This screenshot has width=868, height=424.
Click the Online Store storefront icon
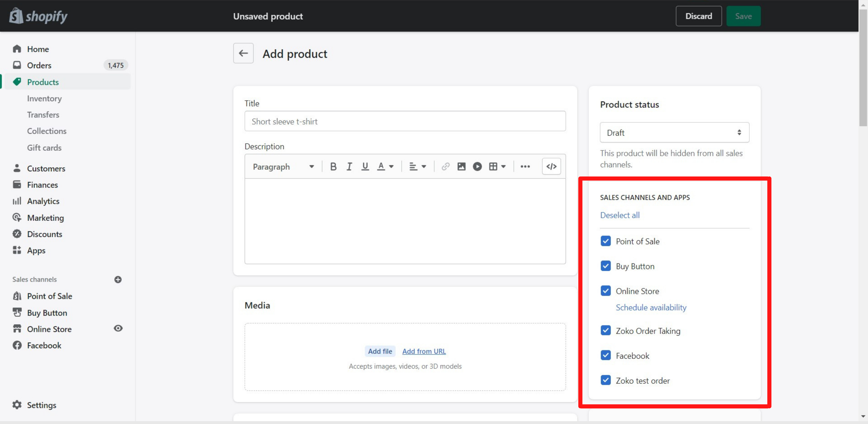tap(17, 329)
